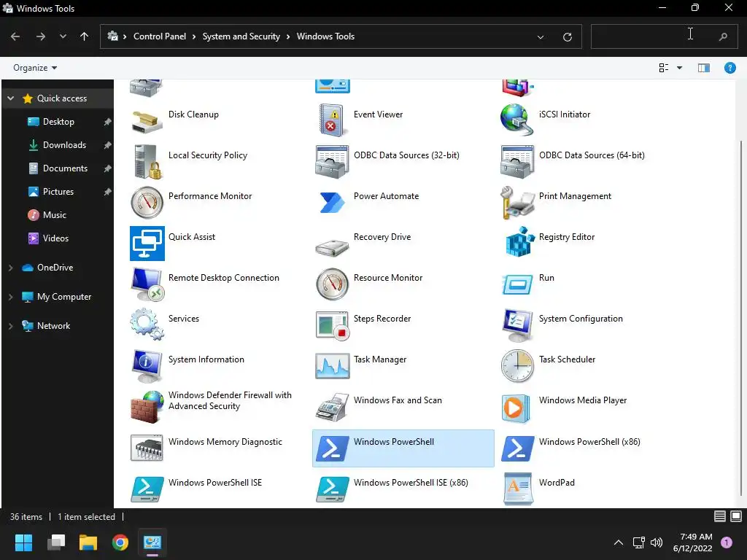This screenshot has height=560, width=747.
Task: Open Explorer help button
Action: tap(729, 68)
